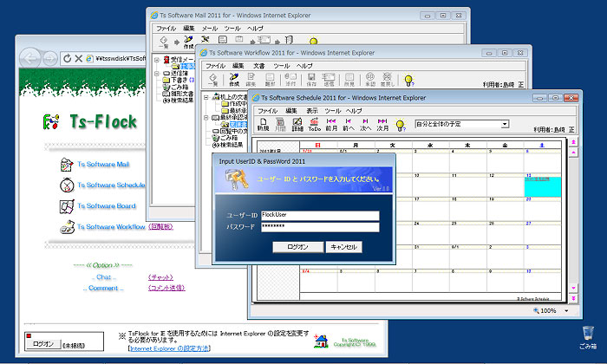Viewport: 607px width, 364px height.
Task: Open the 100% zoom level dropdown
Action: (x=568, y=309)
